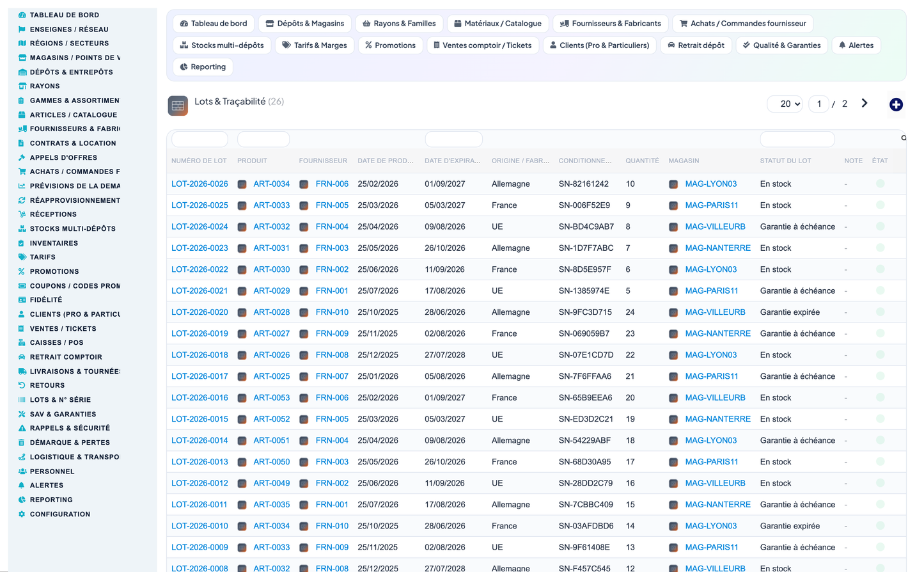
Task: Click the blue plus add-lot icon
Action: pos(896,104)
